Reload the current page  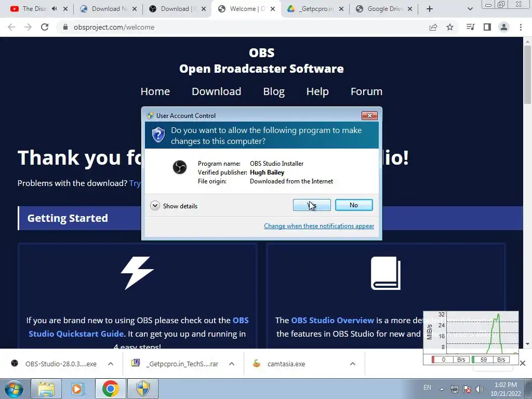pos(45,27)
